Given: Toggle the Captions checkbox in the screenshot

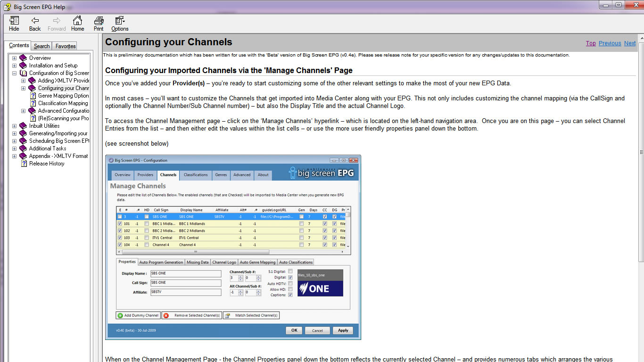Looking at the screenshot, I should coord(290,295).
